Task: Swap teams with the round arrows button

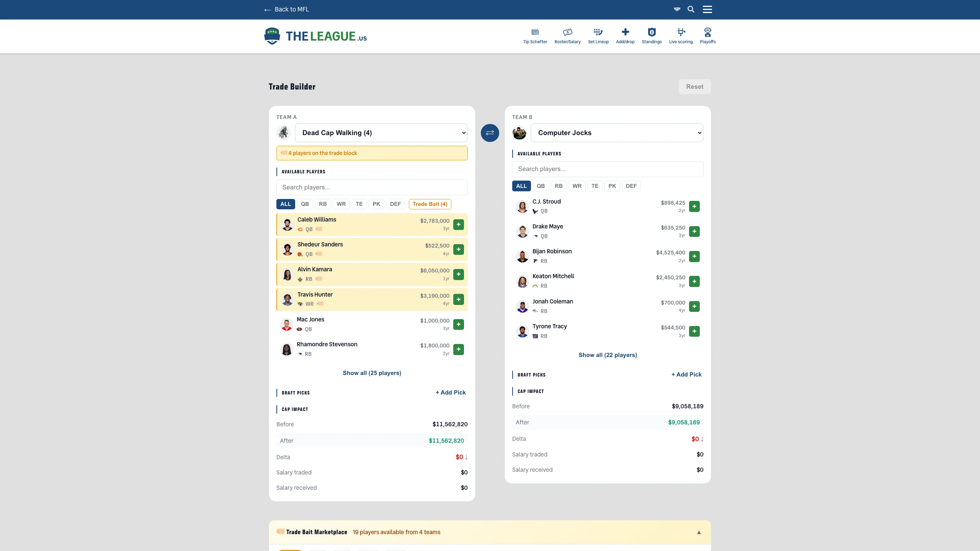Action: click(490, 133)
